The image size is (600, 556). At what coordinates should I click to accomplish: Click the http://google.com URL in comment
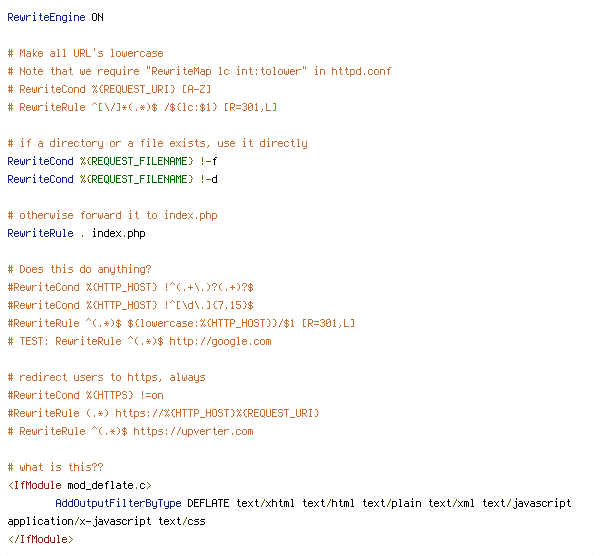(220, 341)
